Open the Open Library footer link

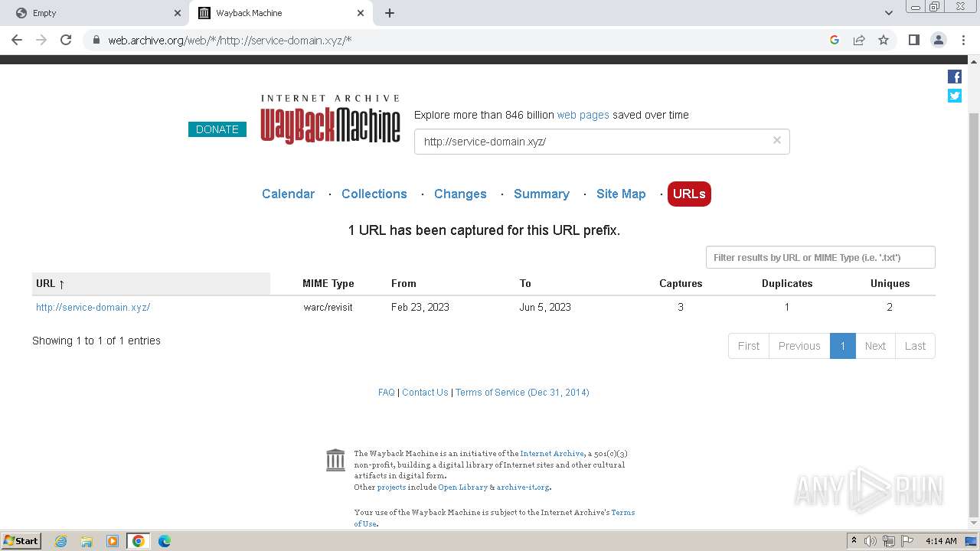coord(462,487)
